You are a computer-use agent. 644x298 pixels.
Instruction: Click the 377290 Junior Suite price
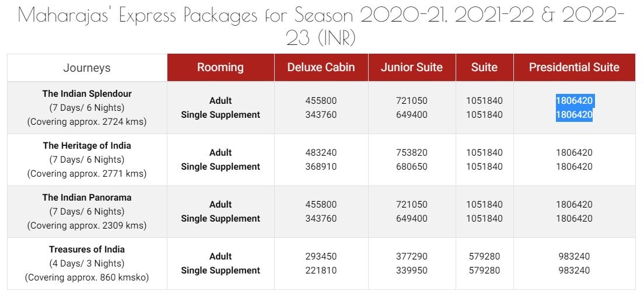click(x=411, y=256)
